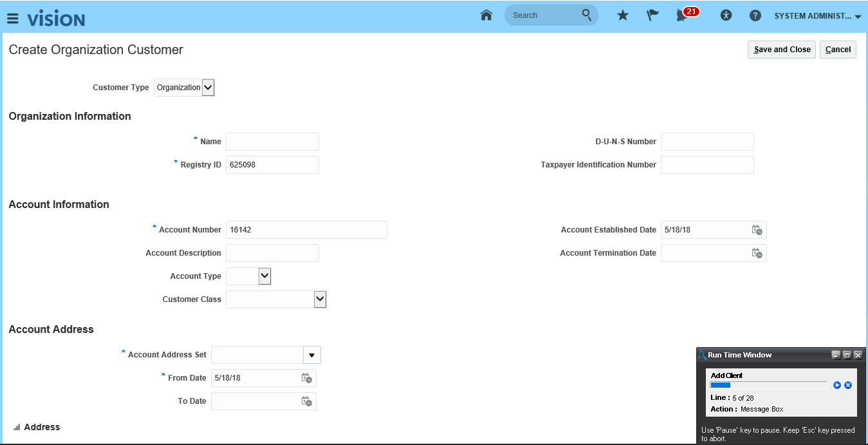Click 'Line : 5 of 28' text
Image resolution: width=868 pixels, height=445 pixels.
[732, 398]
